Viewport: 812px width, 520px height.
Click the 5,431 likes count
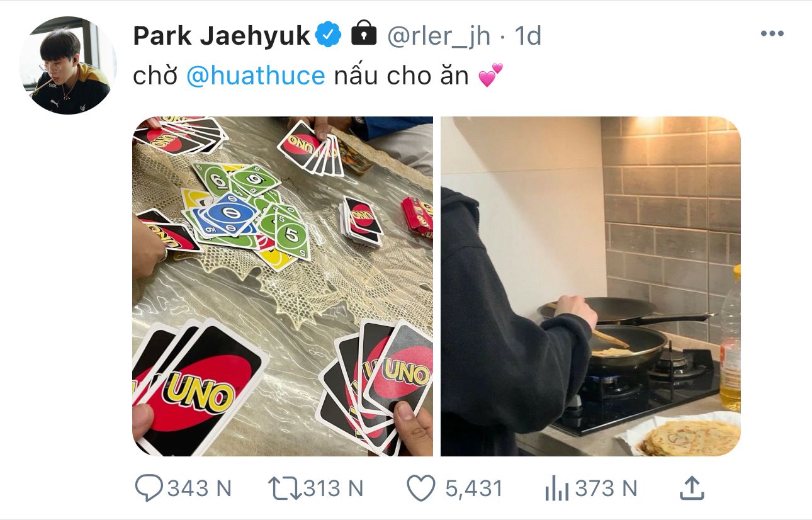(474, 489)
